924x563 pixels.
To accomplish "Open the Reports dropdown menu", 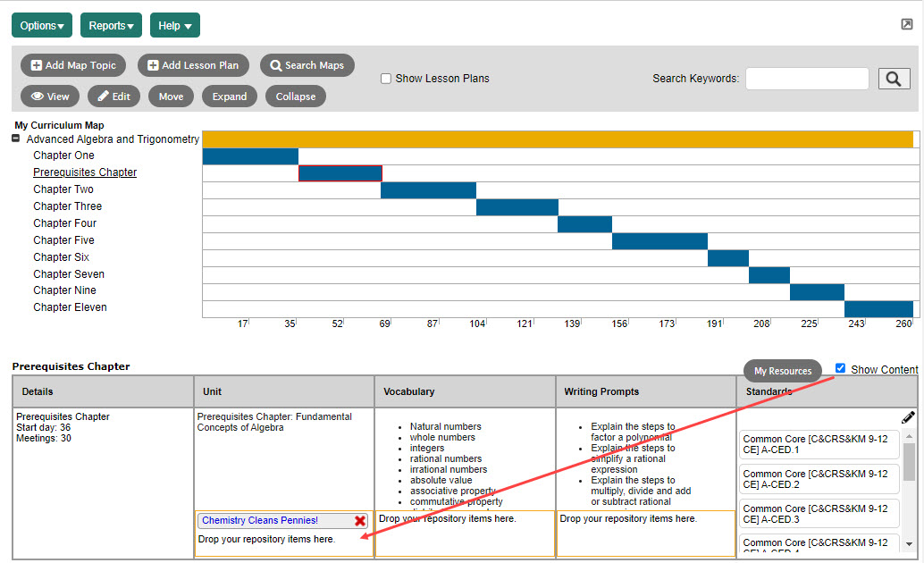I will tap(111, 25).
